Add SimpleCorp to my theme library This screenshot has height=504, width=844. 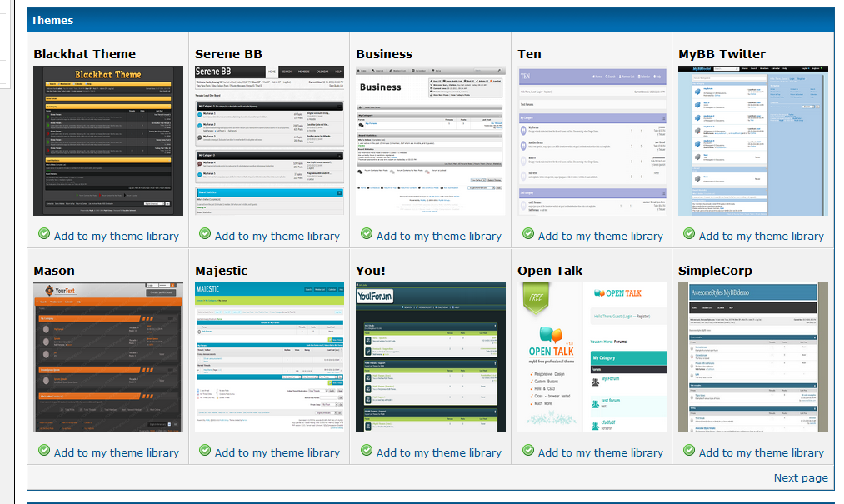click(762, 452)
